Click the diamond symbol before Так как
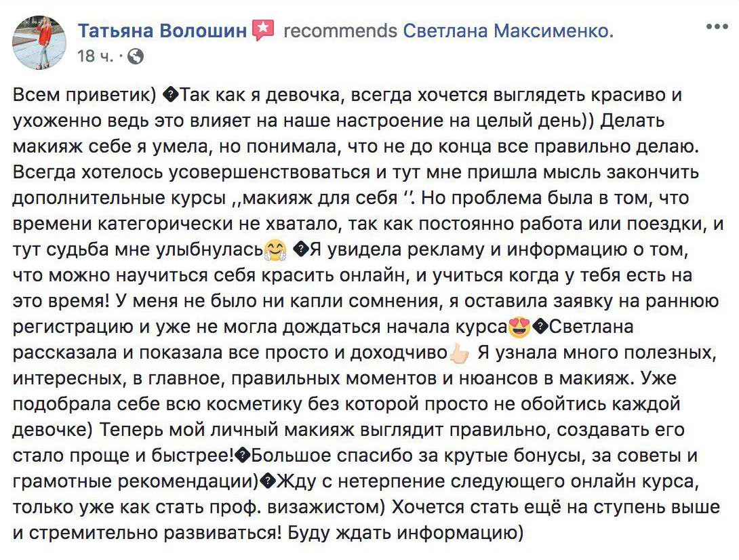 [170, 95]
